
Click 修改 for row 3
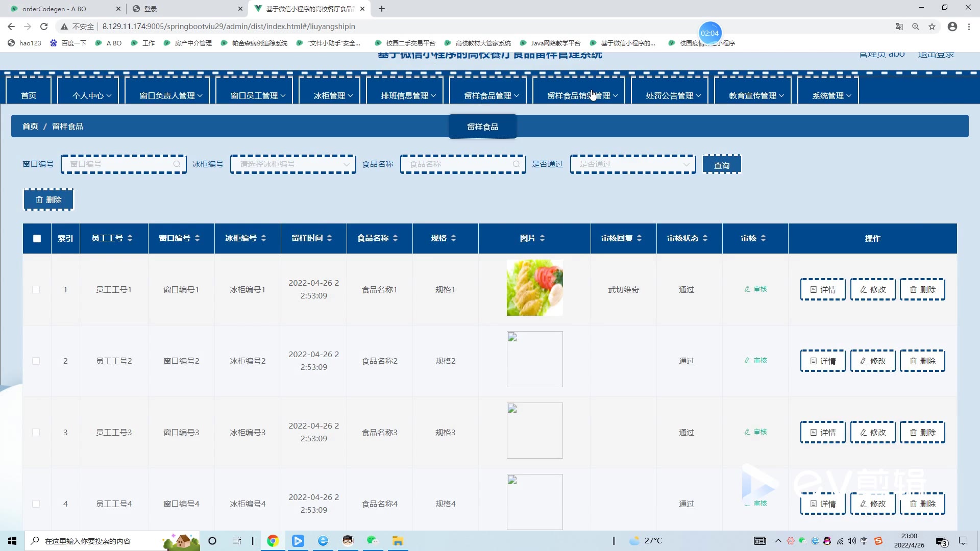873,432
